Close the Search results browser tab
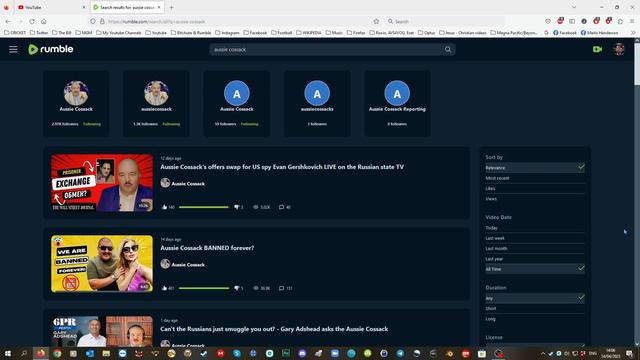The width and height of the screenshot is (640, 360). [159, 7]
